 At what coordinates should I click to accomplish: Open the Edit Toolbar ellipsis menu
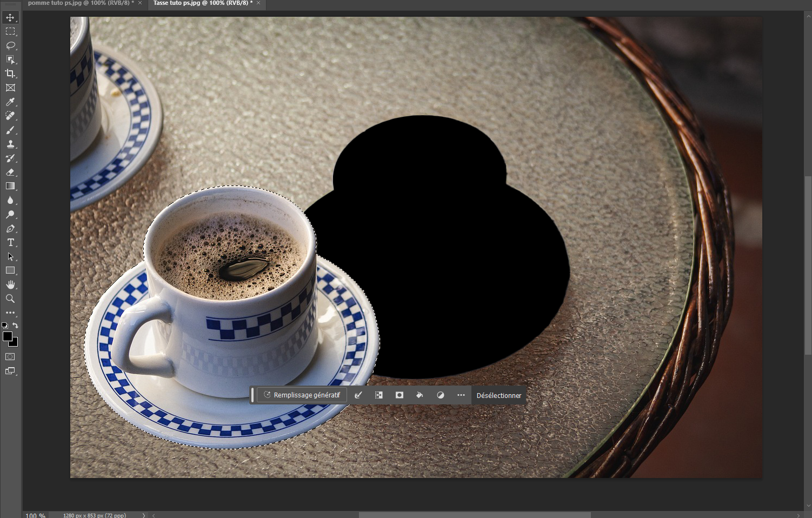10,313
